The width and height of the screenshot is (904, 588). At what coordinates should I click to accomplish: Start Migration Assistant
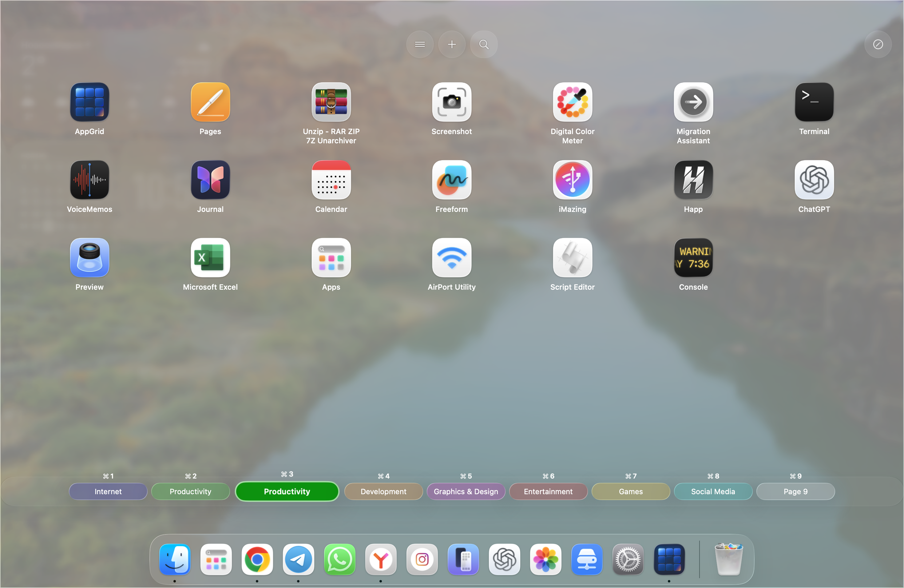pyautogui.click(x=693, y=102)
